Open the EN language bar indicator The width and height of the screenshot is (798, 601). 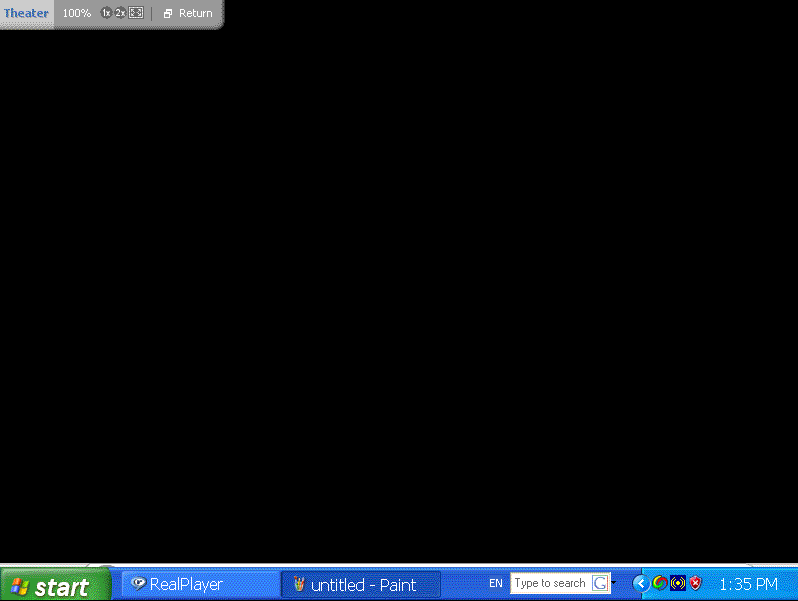496,583
